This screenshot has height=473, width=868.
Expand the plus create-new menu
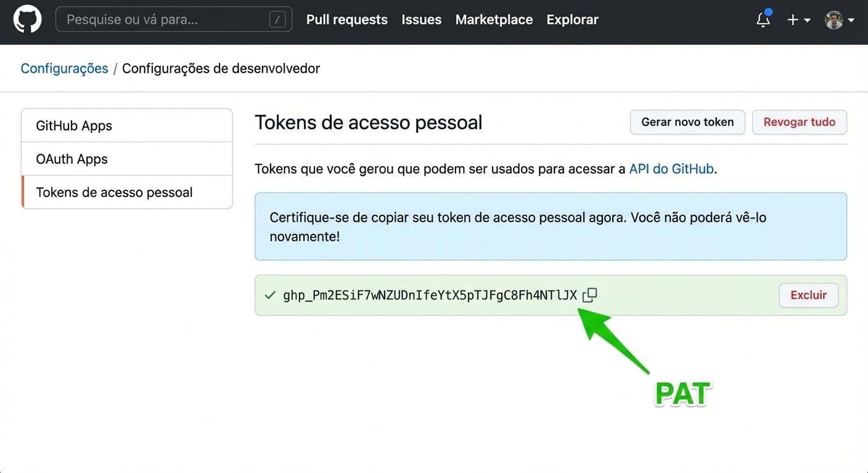click(x=799, y=20)
